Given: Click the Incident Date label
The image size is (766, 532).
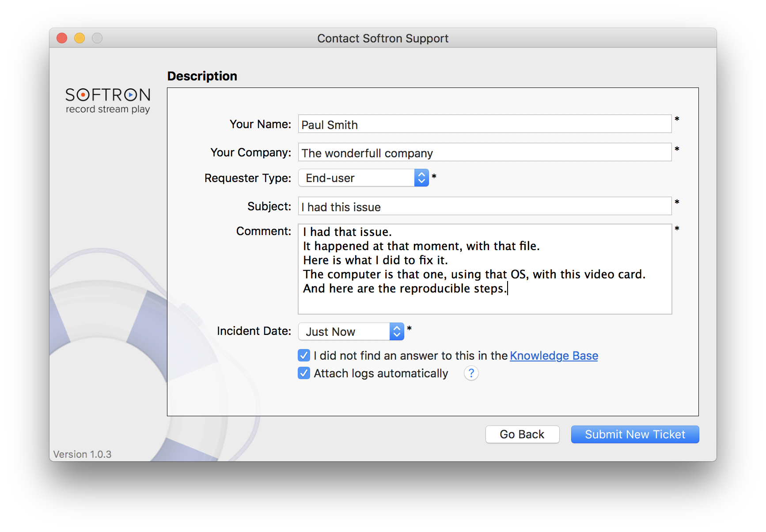Looking at the screenshot, I should point(254,331).
